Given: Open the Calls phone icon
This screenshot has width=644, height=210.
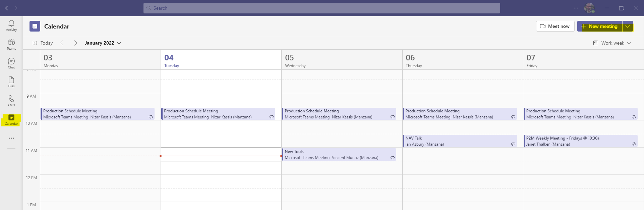Looking at the screenshot, I should pyautogui.click(x=11, y=101).
